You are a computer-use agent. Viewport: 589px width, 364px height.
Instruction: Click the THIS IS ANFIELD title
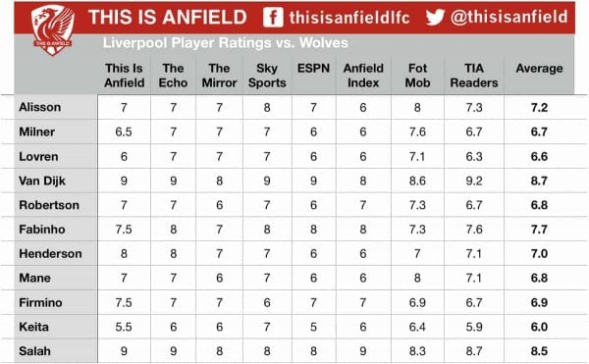coord(168,18)
